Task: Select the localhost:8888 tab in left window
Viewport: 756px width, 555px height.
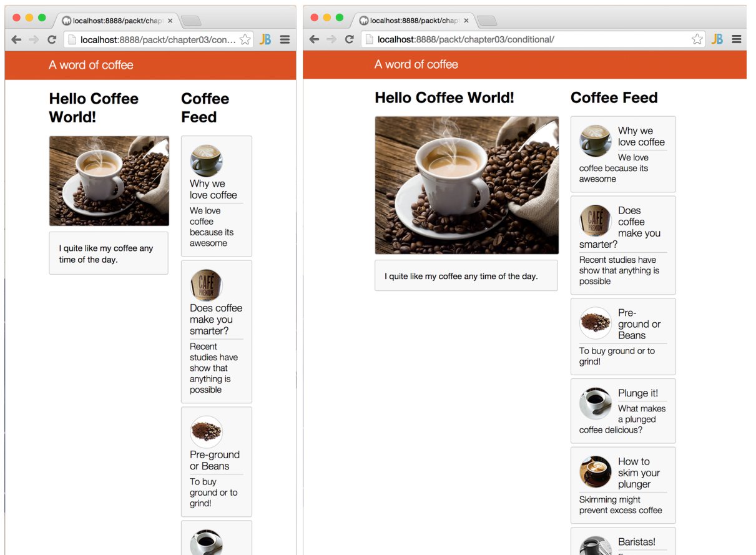Action: point(117,21)
